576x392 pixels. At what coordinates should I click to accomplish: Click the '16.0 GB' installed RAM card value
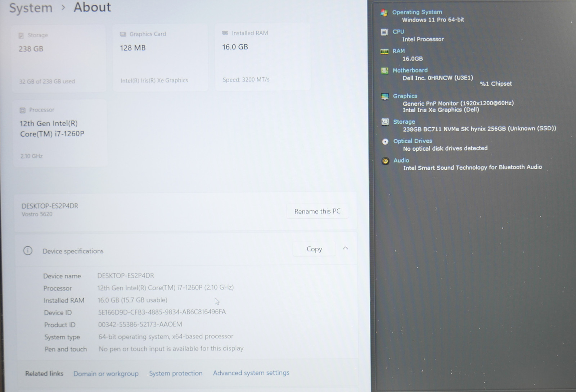(x=235, y=47)
